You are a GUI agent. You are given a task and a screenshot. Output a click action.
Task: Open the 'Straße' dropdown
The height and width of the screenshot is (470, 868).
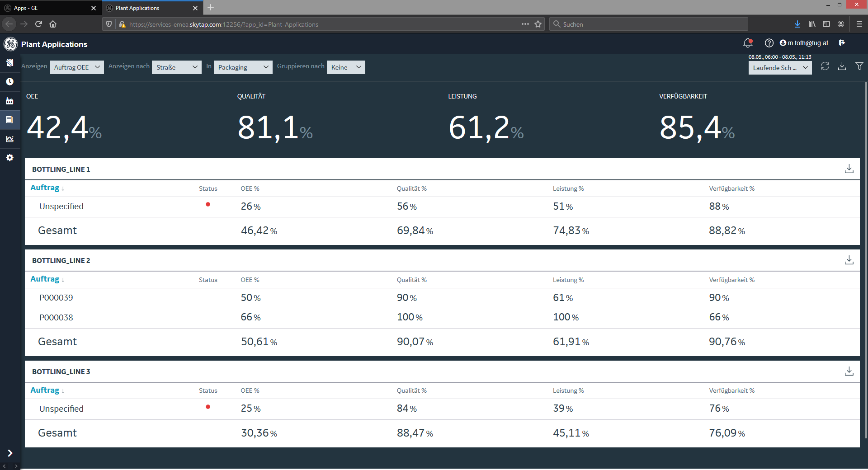pos(176,67)
